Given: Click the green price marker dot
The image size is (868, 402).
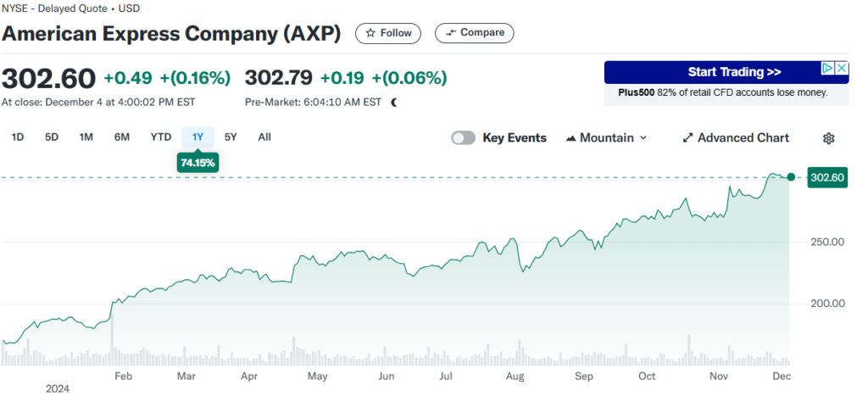Looking at the screenshot, I should (791, 176).
